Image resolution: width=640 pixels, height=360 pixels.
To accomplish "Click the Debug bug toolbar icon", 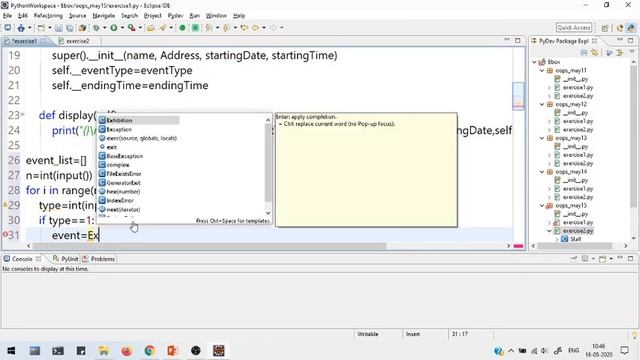I will click(x=96, y=28).
